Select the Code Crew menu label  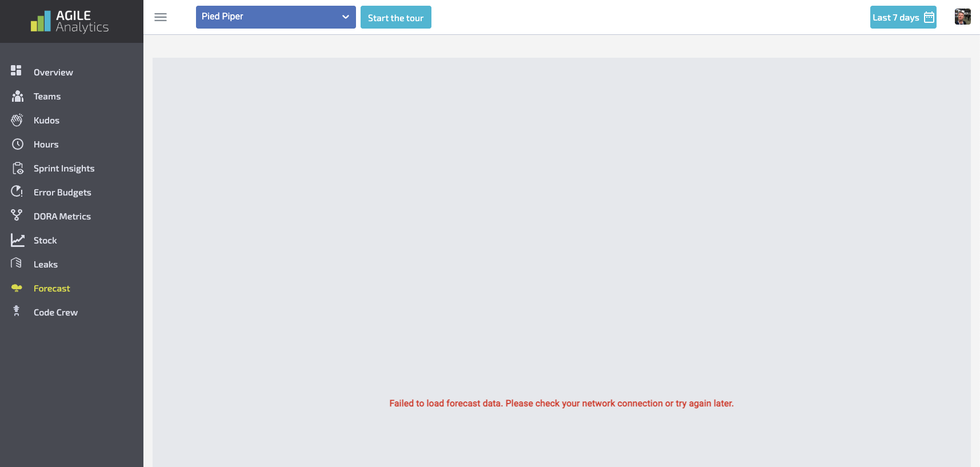(x=55, y=313)
